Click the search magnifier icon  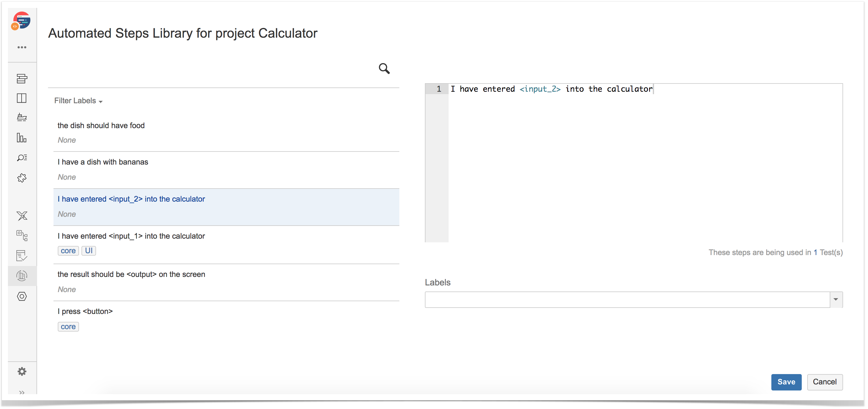[384, 69]
